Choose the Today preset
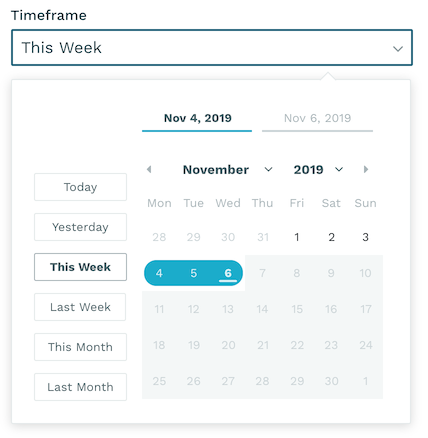The width and height of the screenshot is (428, 438). click(80, 187)
